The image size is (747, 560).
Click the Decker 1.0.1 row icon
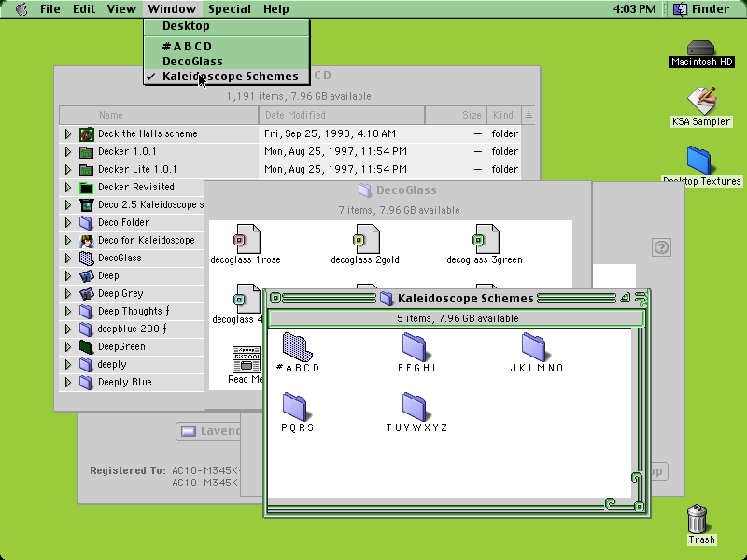tap(86, 152)
